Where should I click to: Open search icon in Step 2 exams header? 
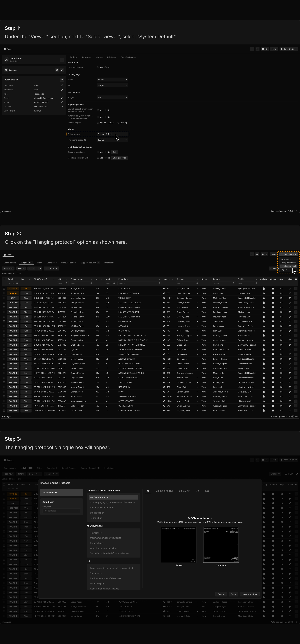click(x=257, y=255)
